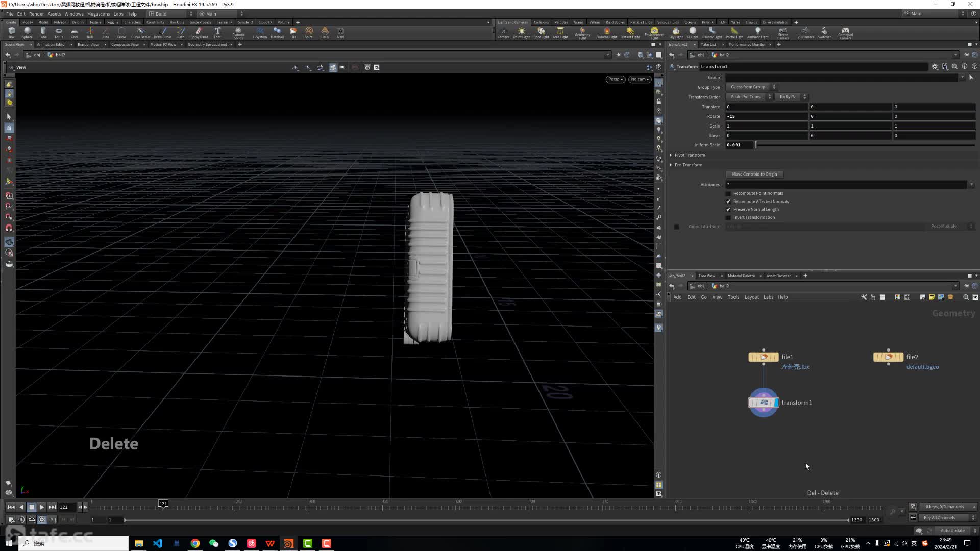Select the Curve Bezier shelf tool
Screen dimensions: 980x551
(140, 33)
